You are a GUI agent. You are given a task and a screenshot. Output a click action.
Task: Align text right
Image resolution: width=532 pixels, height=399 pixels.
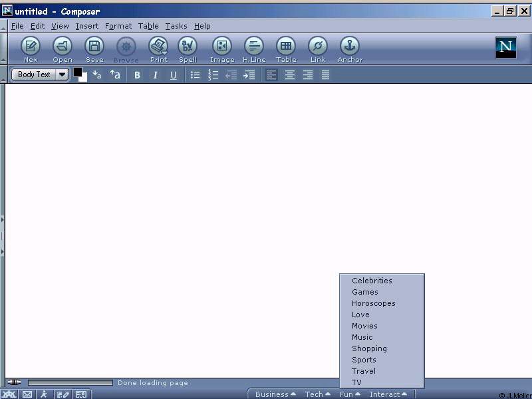[307, 74]
